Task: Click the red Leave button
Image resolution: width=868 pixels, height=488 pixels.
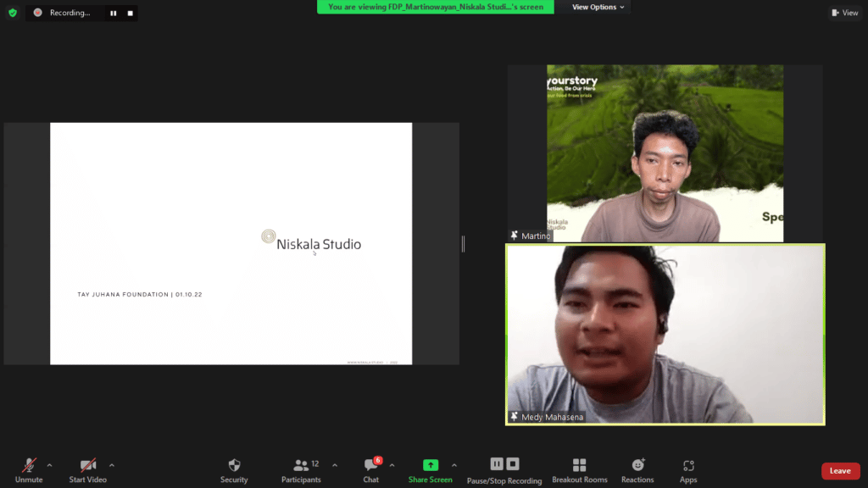Action: (x=840, y=471)
